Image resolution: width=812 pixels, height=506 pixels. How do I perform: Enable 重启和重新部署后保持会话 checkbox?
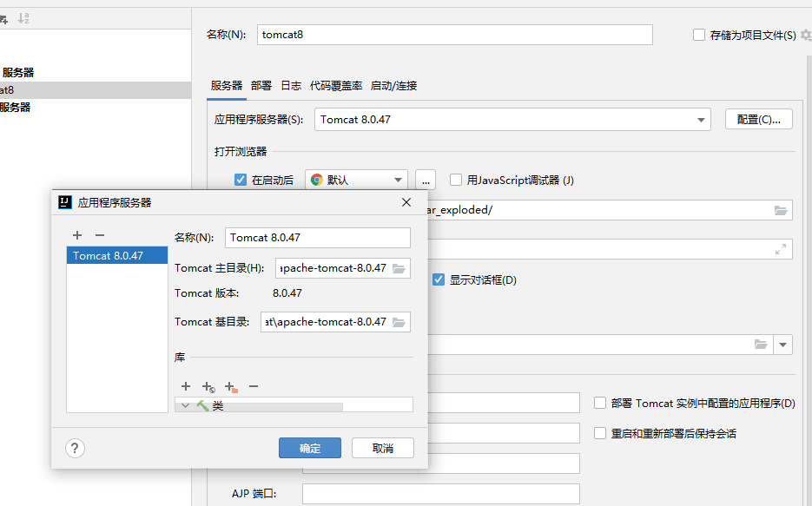(600, 433)
